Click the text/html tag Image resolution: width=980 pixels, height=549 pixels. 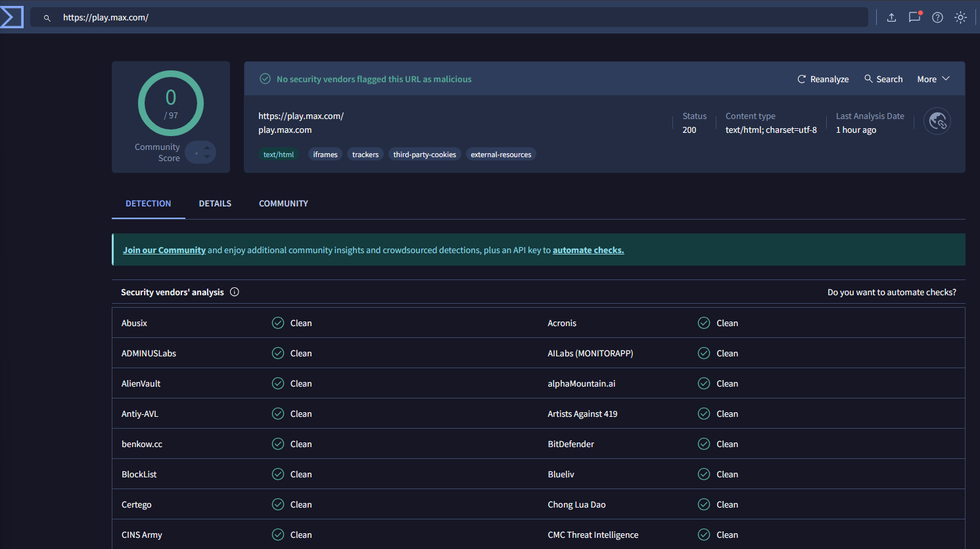coord(279,155)
